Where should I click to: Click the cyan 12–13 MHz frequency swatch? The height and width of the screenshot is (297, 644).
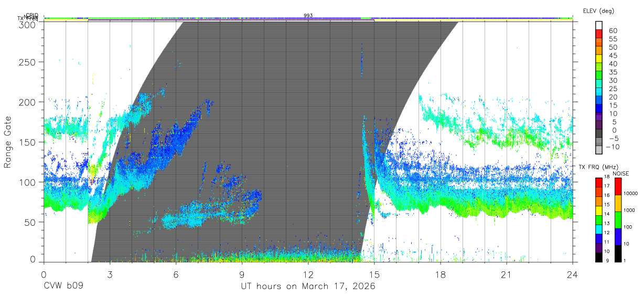[x=599, y=229]
